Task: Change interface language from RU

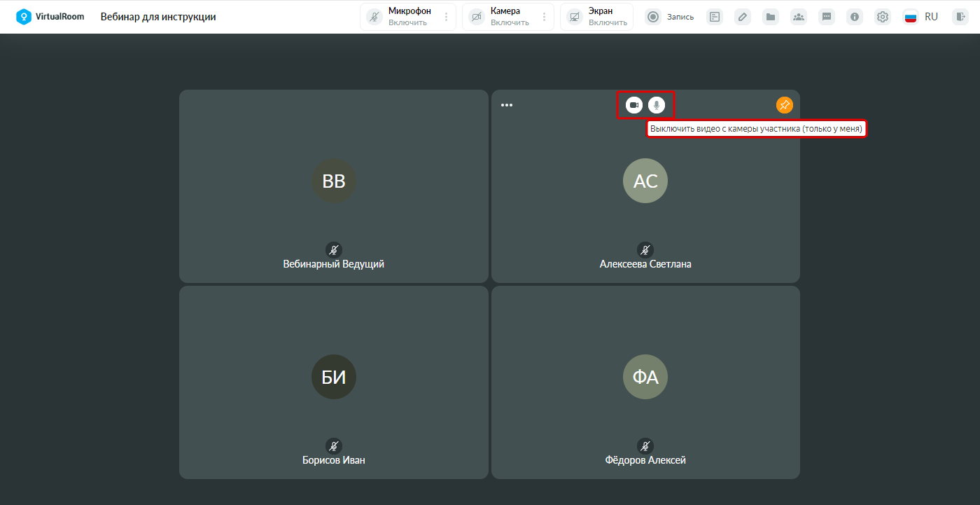Action: 921,17
